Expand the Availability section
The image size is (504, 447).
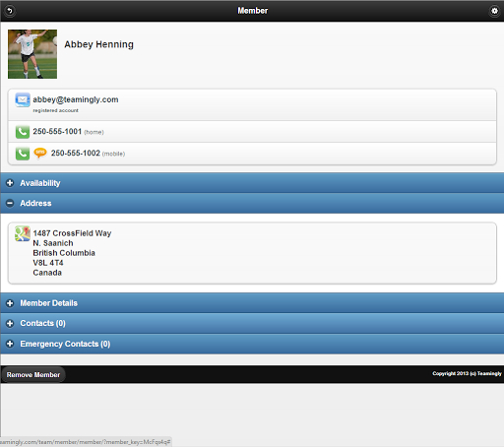pos(252,183)
